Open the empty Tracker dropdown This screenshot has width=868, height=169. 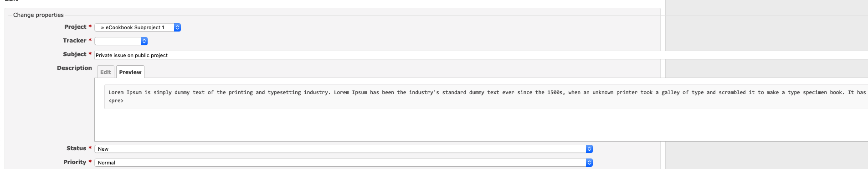tap(121, 41)
